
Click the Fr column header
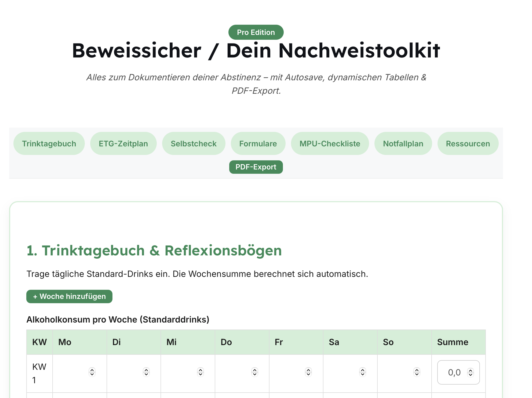tap(296, 342)
